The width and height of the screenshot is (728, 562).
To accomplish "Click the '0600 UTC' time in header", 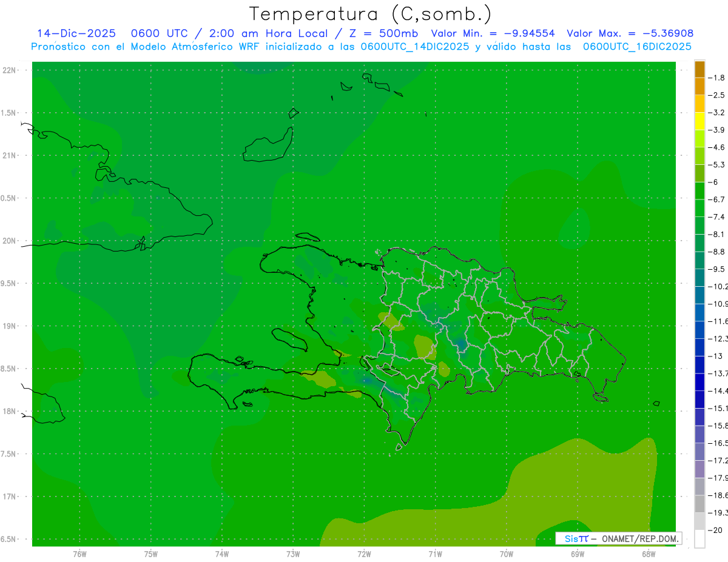I will (162, 33).
